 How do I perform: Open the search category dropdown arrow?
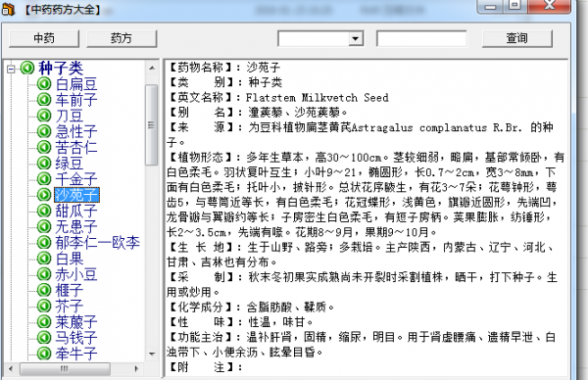click(355, 38)
